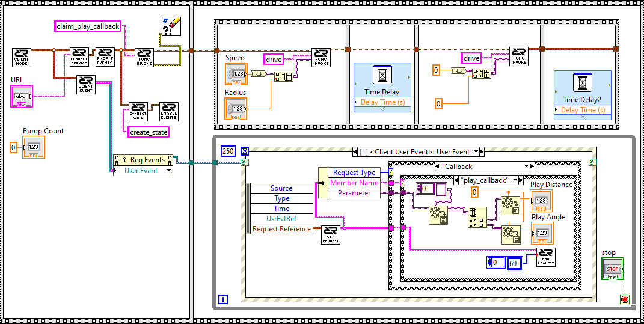Expand Time Delay node bottom chevron
The image size is (644, 324).
[382, 109]
